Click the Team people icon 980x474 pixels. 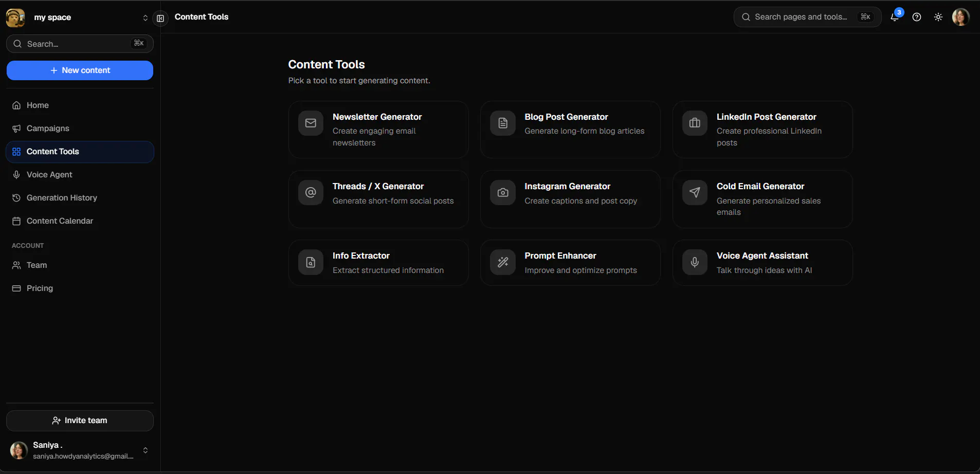point(16,265)
